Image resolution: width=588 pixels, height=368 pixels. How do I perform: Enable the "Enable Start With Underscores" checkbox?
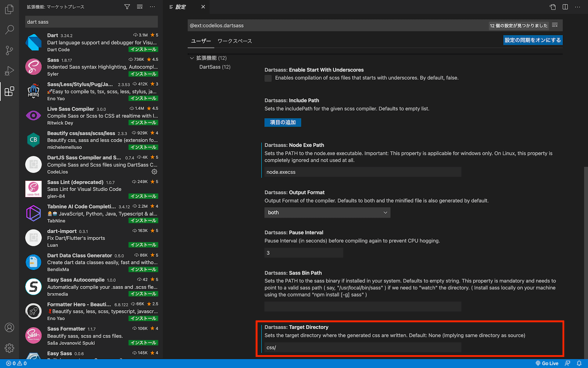[x=268, y=78]
